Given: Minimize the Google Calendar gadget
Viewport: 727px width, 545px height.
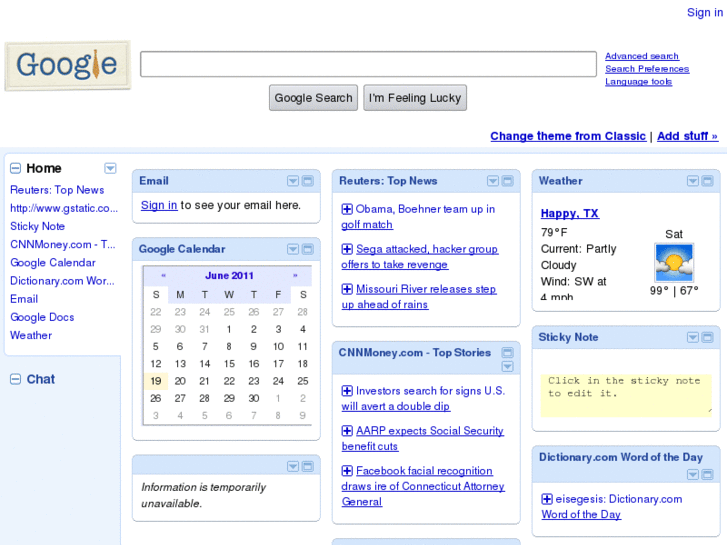Looking at the screenshot, I should pos(307,249).
